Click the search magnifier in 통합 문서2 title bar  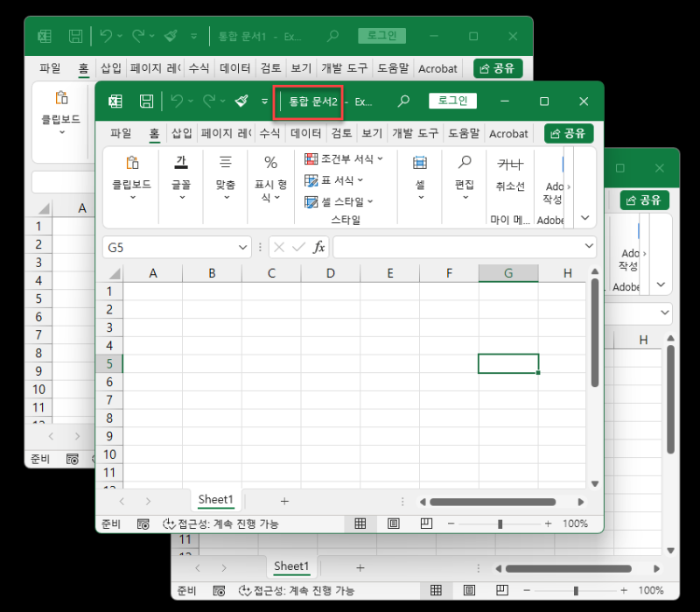click(x=403, y=101)
